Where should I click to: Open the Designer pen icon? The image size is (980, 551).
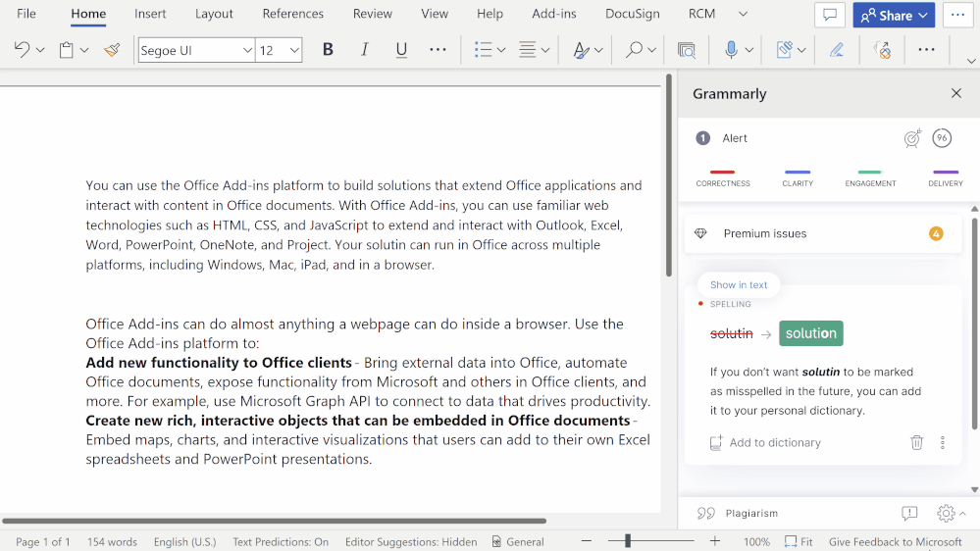coord(836,50)
